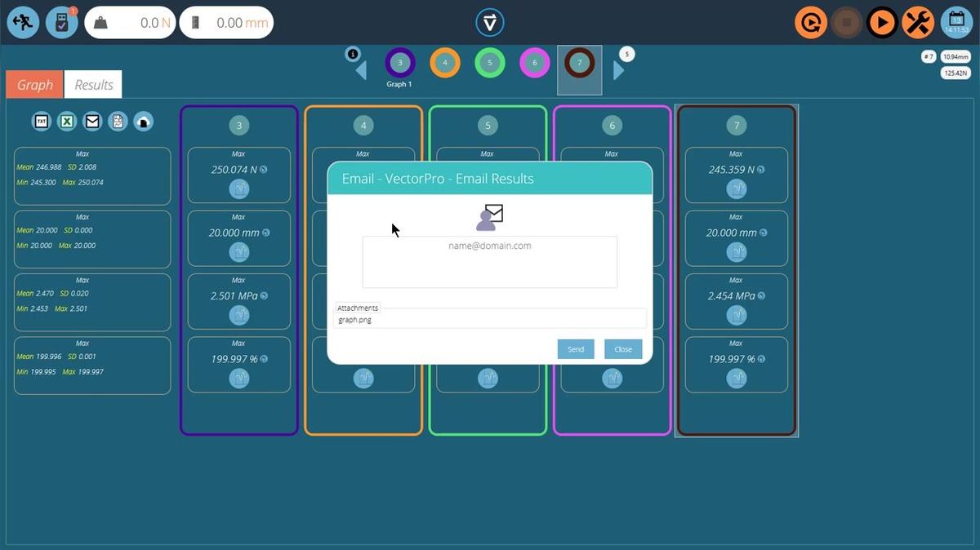Go to next samples with right arrow
The image size is (980, 550).
click(618, 71)
